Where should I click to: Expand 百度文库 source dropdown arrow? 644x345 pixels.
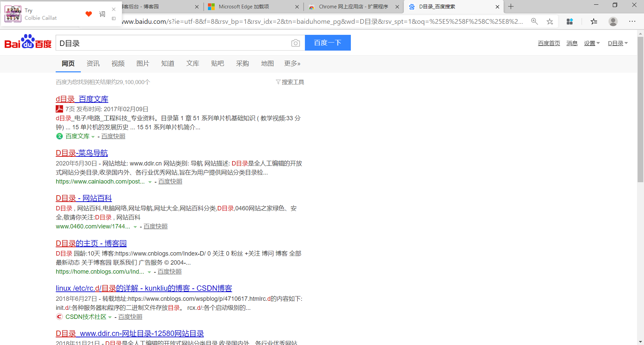pos(93,137)
